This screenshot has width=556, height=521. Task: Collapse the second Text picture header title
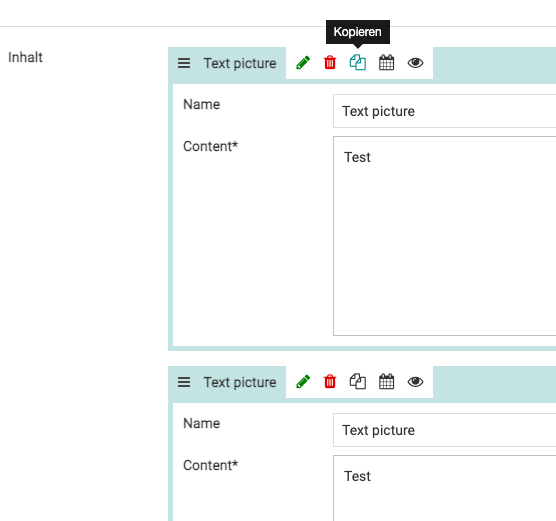click(240, 383)
